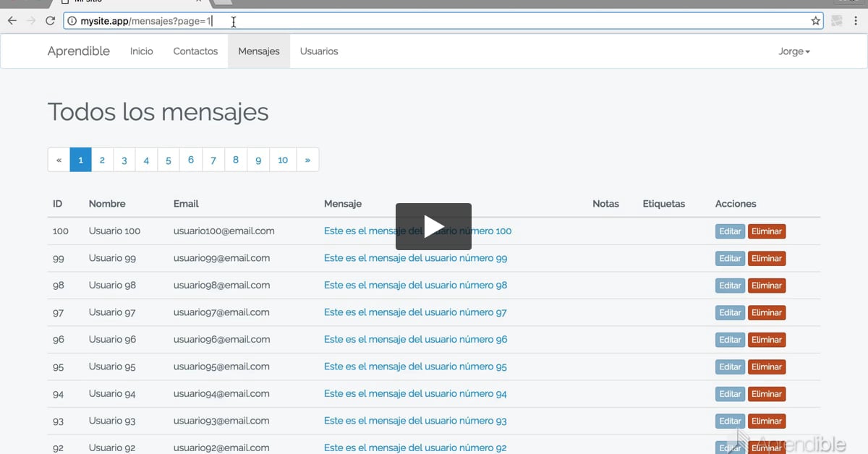The image size is (868, 454).
Task: Open message link of usuario número 94
Action: click(415, 393)
